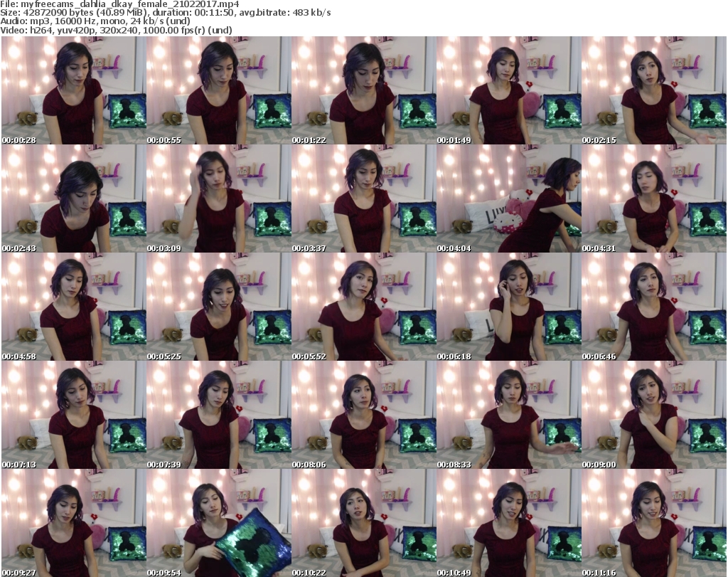
Task: Select the thumbnail frame stamped 00:09:54
Action: tap(219, 523)
